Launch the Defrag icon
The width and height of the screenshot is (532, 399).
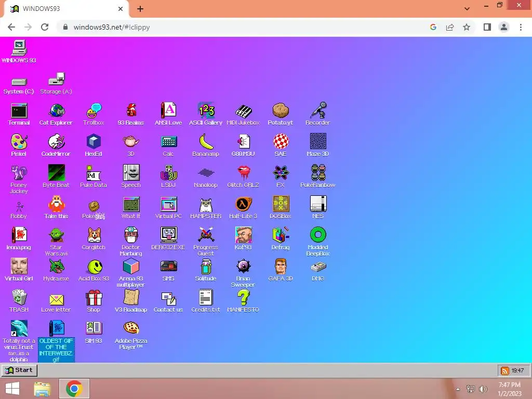tap(281, 235)
